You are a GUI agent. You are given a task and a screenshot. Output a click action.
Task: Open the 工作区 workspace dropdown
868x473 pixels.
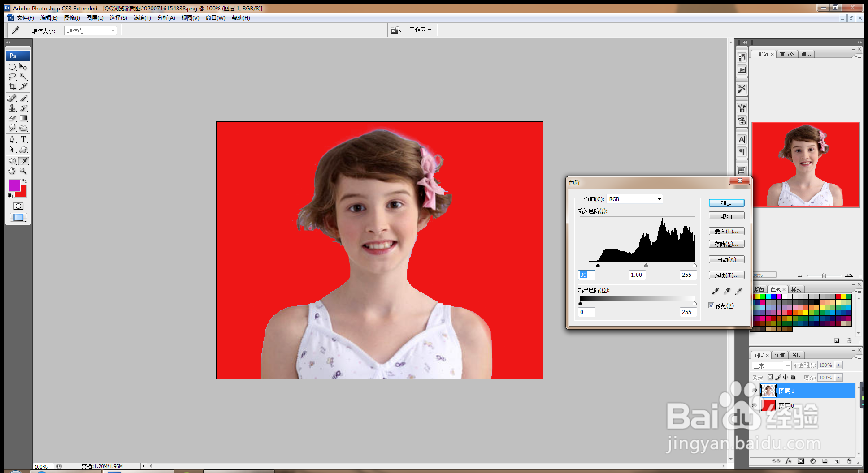click(421, 30)
